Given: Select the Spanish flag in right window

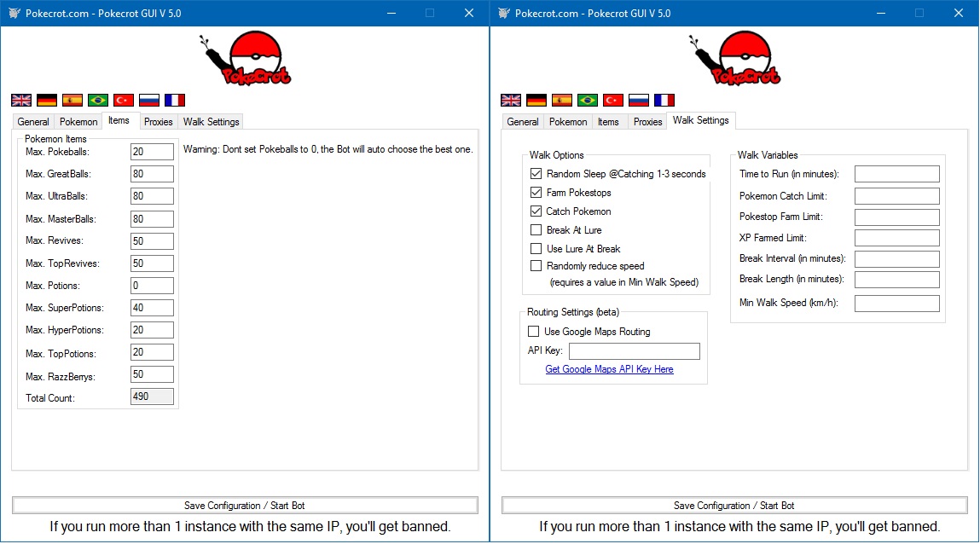Looking at the screenshot, I should [x=562, y=100].
